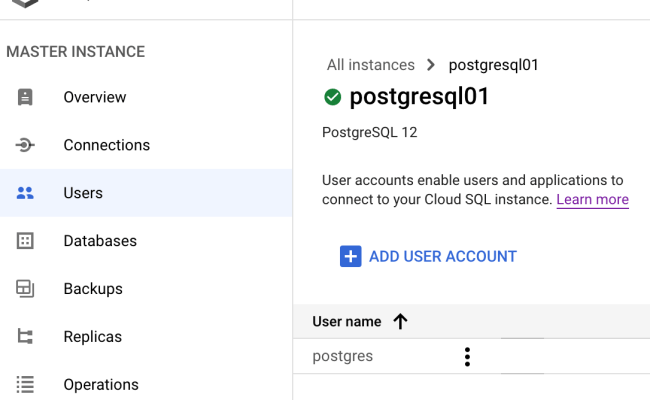Open the Backups sidebar item
Viewport: 650px width, 400px height.
(146, 288)
